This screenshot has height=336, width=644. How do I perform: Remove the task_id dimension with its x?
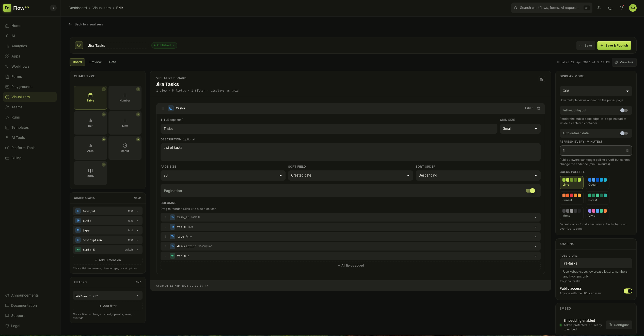click(137, 211)
